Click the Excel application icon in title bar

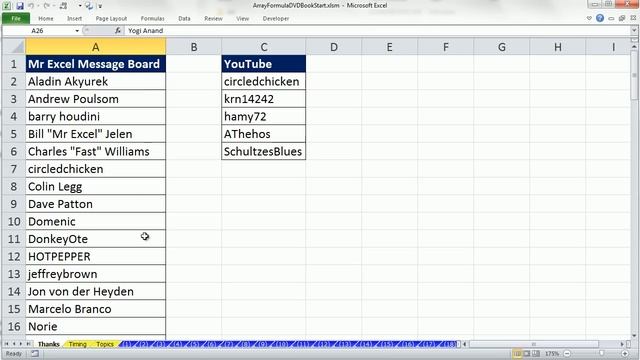[x=7, y=6]
